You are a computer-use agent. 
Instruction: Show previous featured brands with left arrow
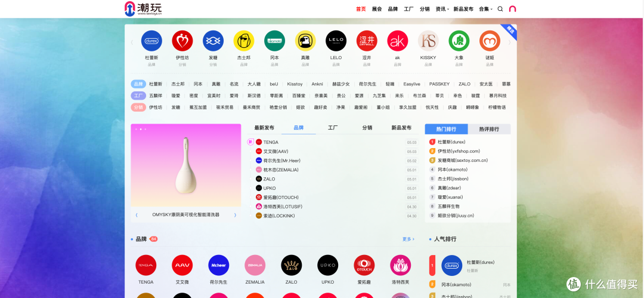tap(132, 42)
